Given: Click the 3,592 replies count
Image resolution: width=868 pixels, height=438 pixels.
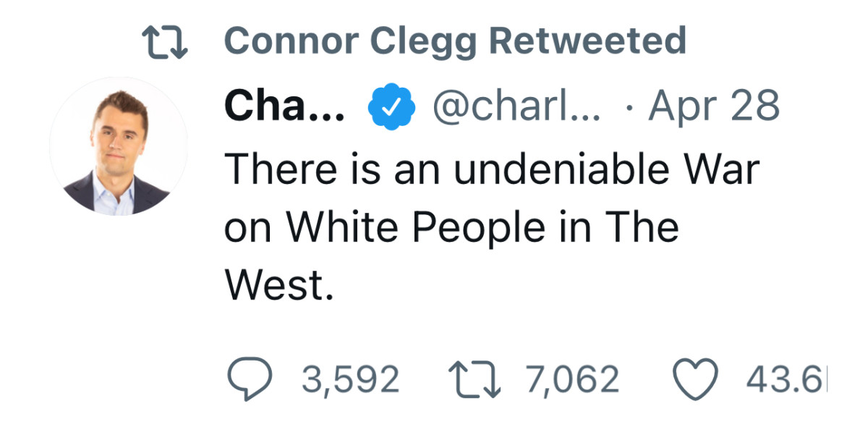Looking at the screenshot, I should point(350,379).
